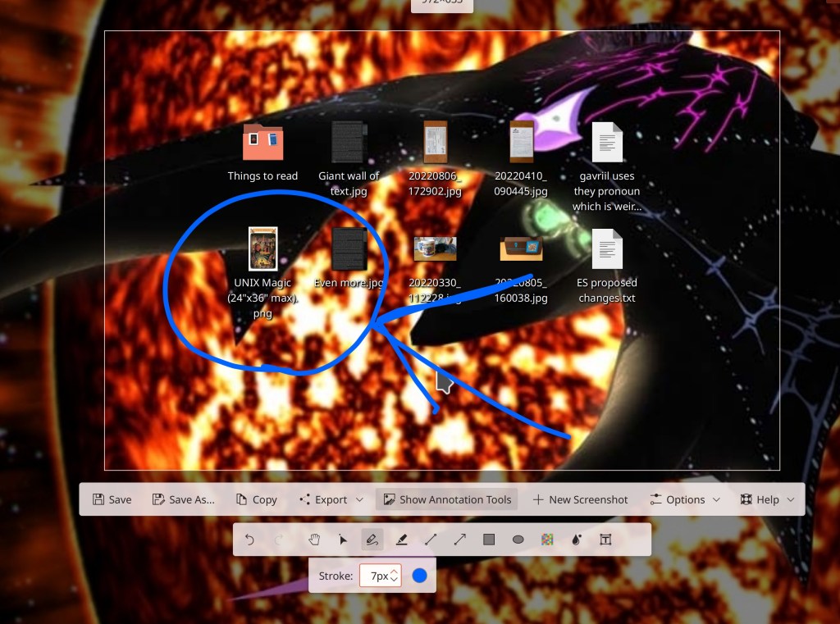The image size is (840, 624).
Task: Pick the straight Line tool
Action: point(430,540)
